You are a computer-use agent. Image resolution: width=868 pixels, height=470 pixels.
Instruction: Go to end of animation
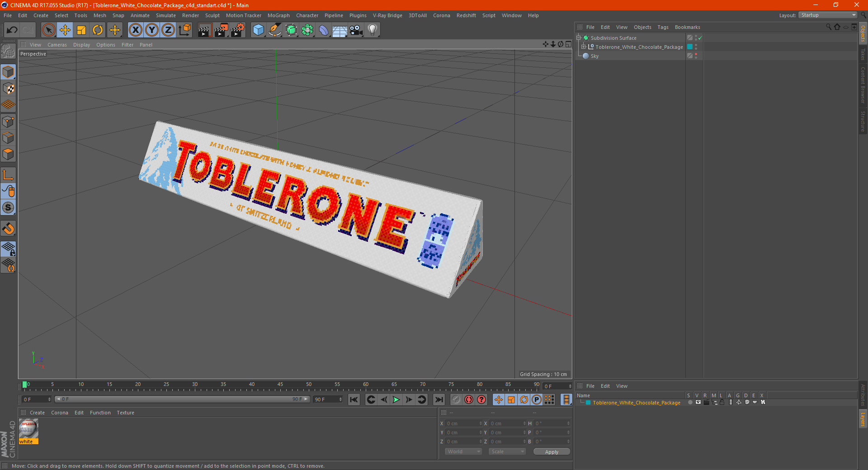[439, 399]
